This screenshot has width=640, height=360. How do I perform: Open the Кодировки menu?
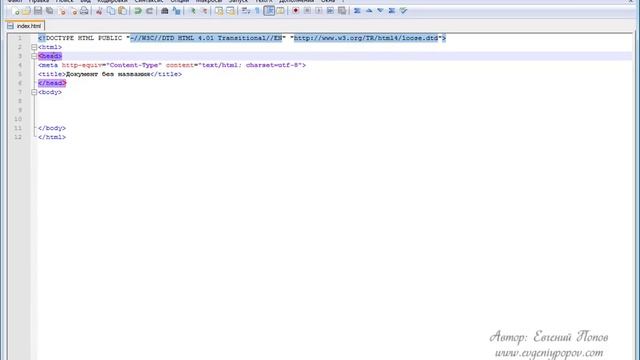click(112, 1)
